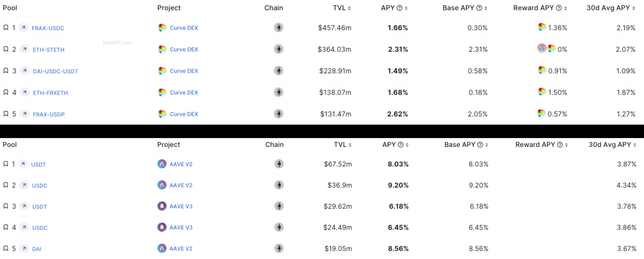
Task: Open external link arrow for ETH-FRXETH
Action: (25, 92)
